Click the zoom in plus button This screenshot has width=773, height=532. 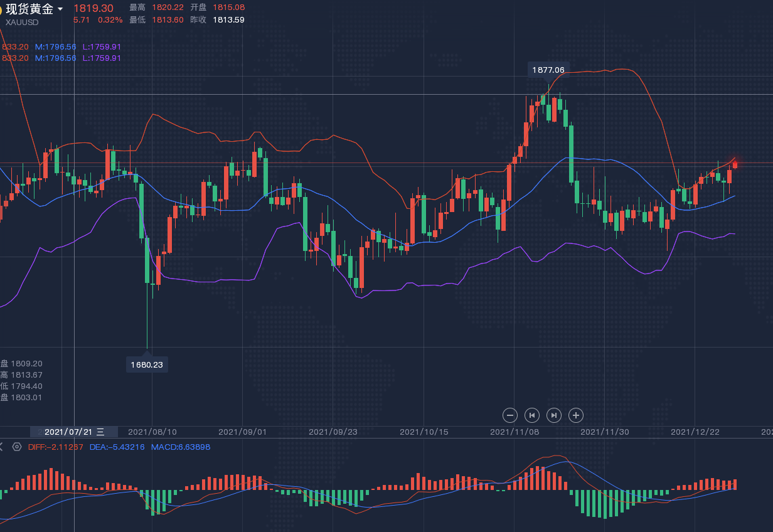pyautogui.click(x=576, y=415)
